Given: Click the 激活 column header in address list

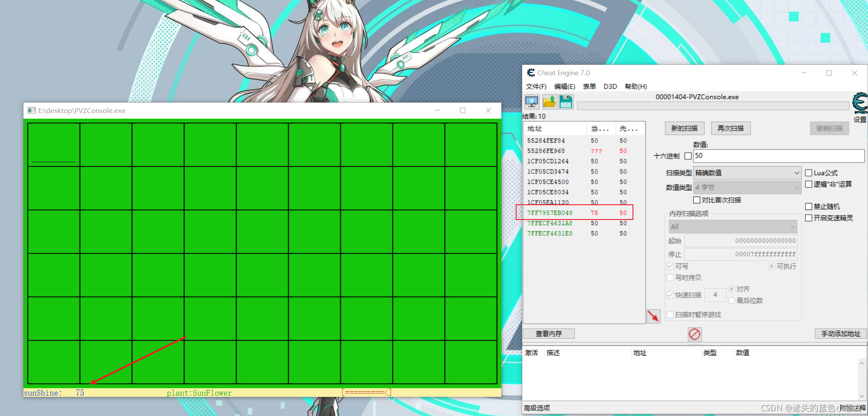Looking at the screenshot, I should [531, 353].
